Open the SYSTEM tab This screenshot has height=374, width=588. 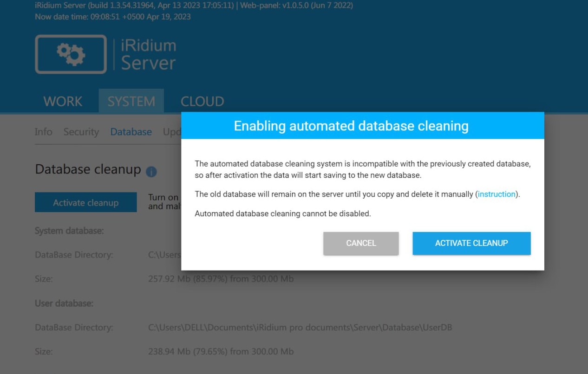click(x=131, y=101)
